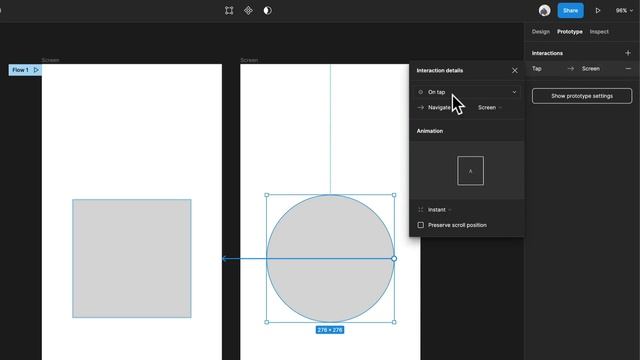Click the prototype connection node on circle
The height and width of the screenshot is (360, 640).
tap(394, 258)
